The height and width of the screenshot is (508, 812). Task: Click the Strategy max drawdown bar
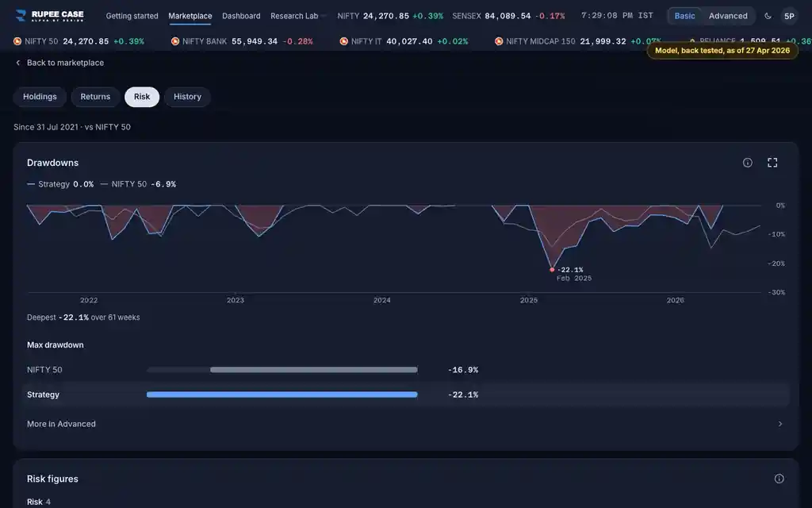pyautogui.click(x=282, y=394)
